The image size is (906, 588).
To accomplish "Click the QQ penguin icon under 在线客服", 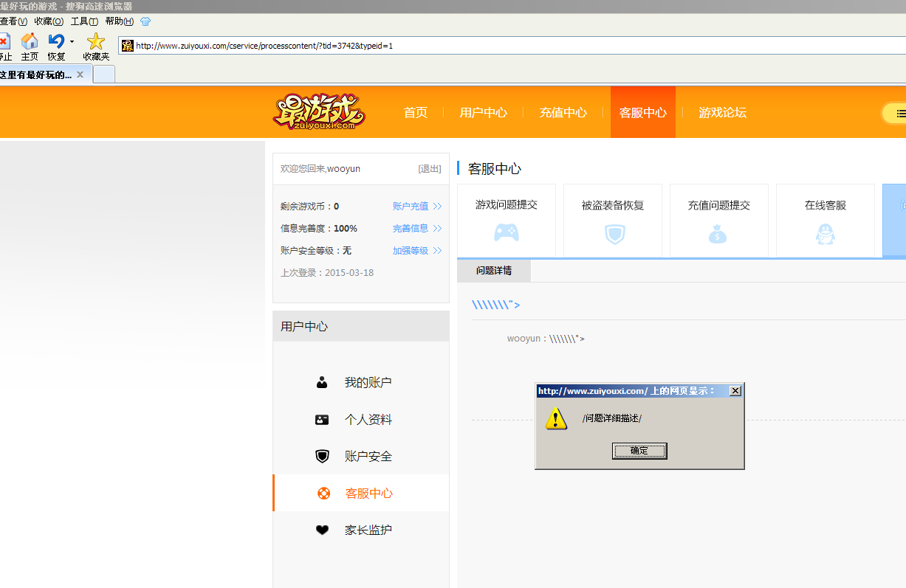I will point(825,235).
